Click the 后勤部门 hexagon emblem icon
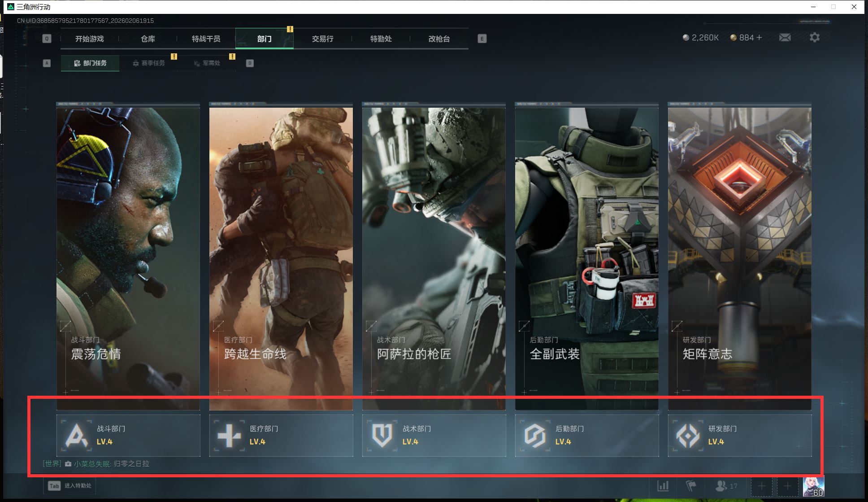 (535, 436)
